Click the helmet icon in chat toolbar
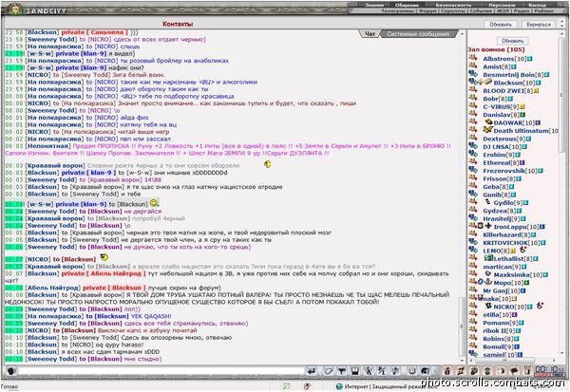This screenshot has width=570, height=392. pyautogui.click(x=425, y=371)
